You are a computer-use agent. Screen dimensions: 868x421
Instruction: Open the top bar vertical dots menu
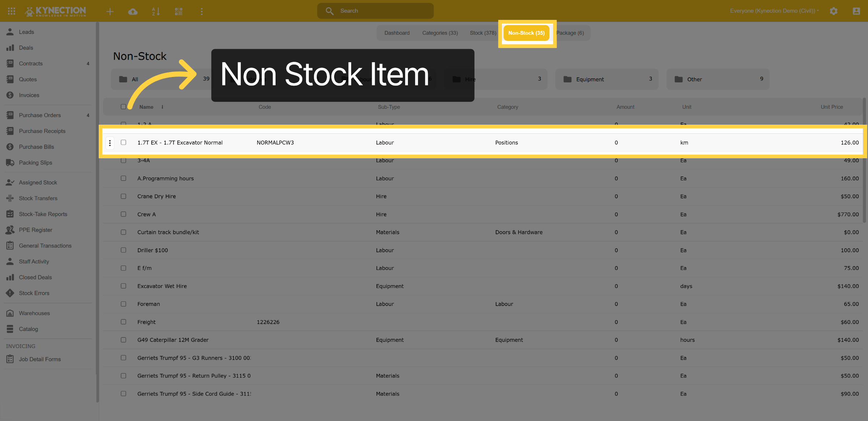coord(202,12)
